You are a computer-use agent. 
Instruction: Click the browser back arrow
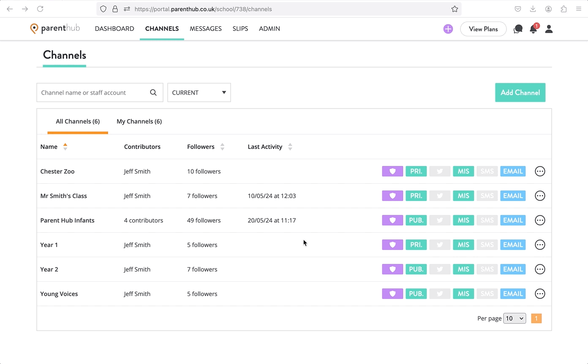(10, 9)
